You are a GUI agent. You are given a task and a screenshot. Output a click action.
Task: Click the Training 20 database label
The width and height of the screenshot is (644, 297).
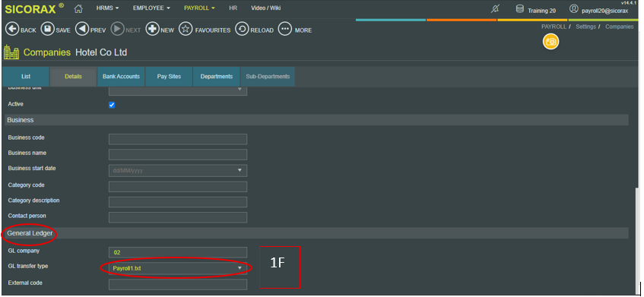click(541, 11)
